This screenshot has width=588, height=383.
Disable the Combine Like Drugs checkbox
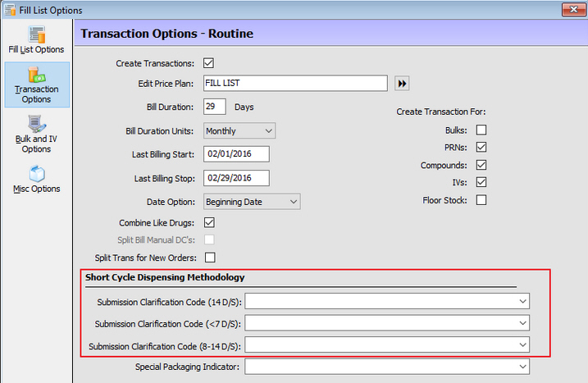tap(208, 222)
